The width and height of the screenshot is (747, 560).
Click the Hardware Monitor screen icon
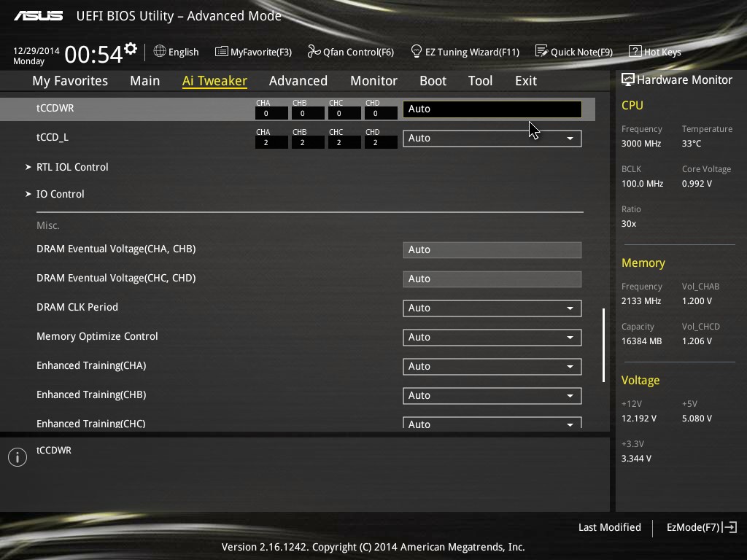pyautogui.click(x=628, y=79)
